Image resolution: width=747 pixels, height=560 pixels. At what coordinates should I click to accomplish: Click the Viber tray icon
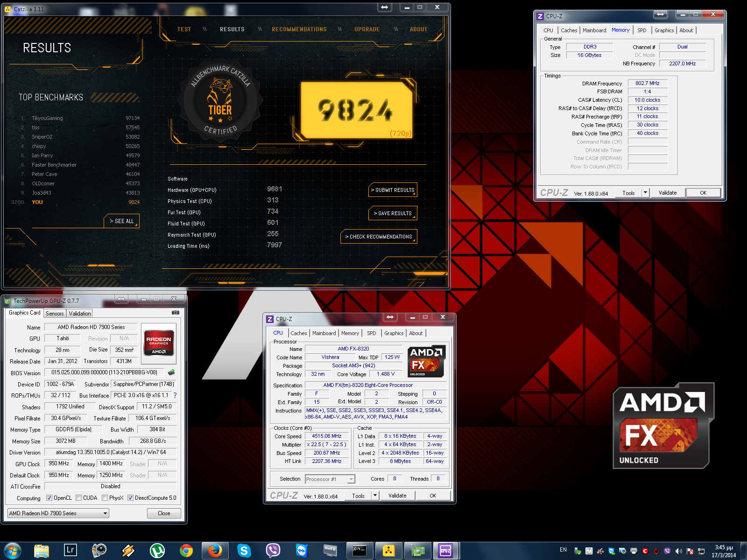(x=667, y=551)
